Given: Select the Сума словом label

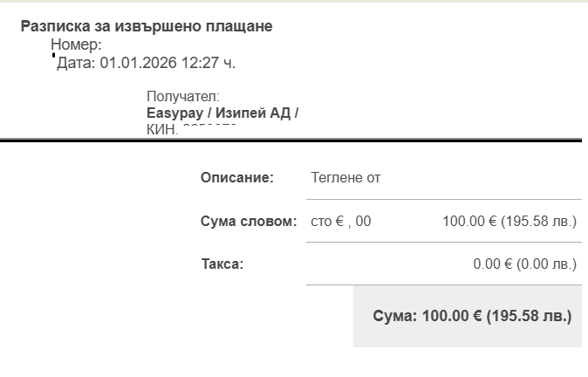Looking at the screenshot, I should 249,221.
